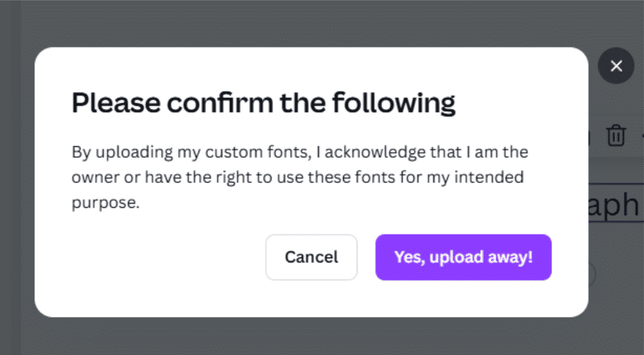Click the trash delete icon
Image resolution: width=644 pixels, height=355 pixels.
616,136
